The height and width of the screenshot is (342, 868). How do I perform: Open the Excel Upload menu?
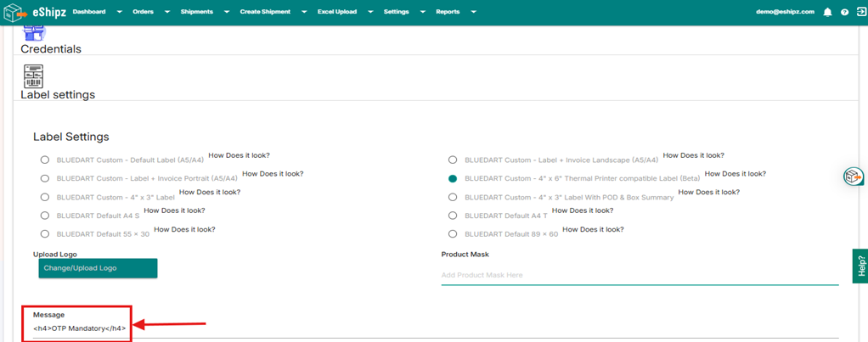click(337, 12)
